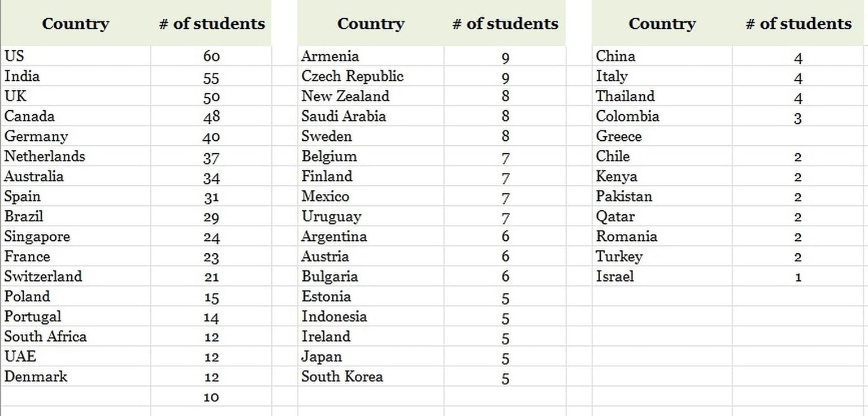Select the Israel country cell
Image resolution: width=868 pixels, height=416 pixels.
tap(662, 276)
